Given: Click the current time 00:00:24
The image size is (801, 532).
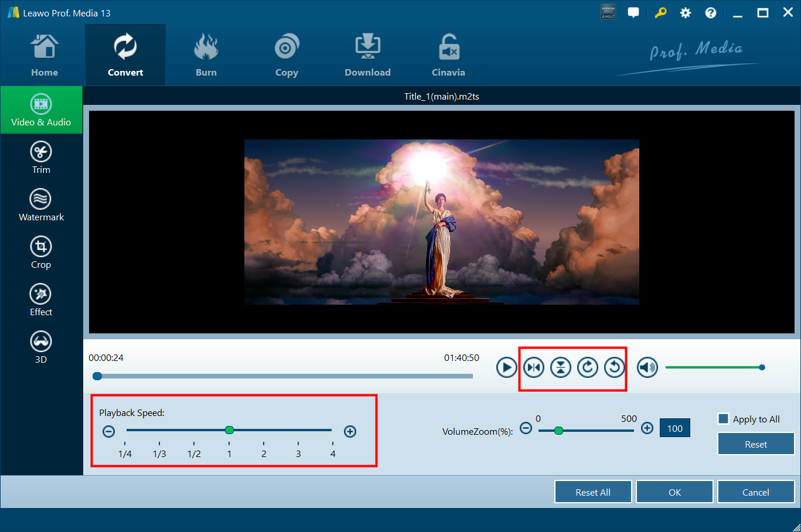Looking at the screenshot, I should (x=106, y=357).
